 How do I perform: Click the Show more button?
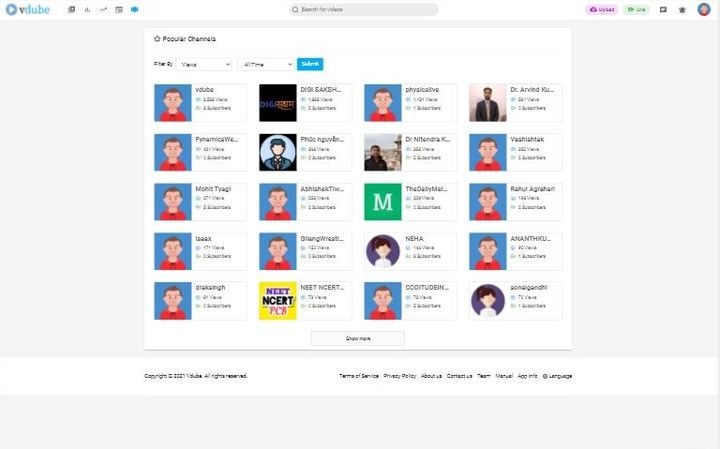coord(358,338)
